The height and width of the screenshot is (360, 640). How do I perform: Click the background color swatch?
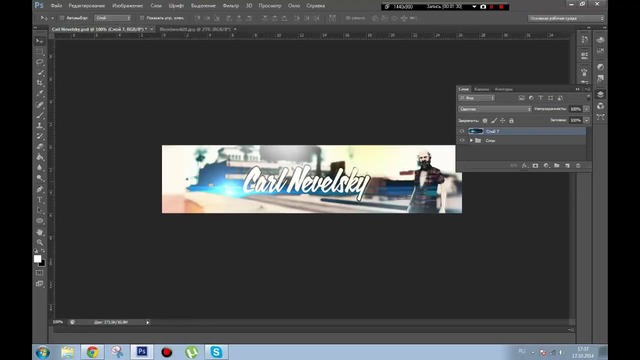tap(42, 264)
